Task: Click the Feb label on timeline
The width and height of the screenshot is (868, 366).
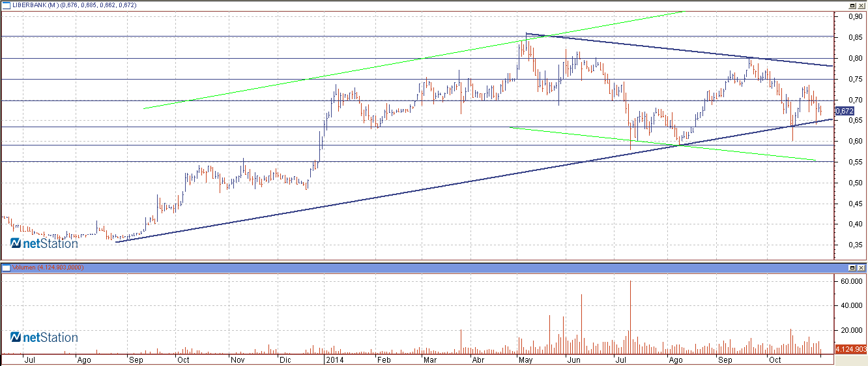Action: [384, 359]
